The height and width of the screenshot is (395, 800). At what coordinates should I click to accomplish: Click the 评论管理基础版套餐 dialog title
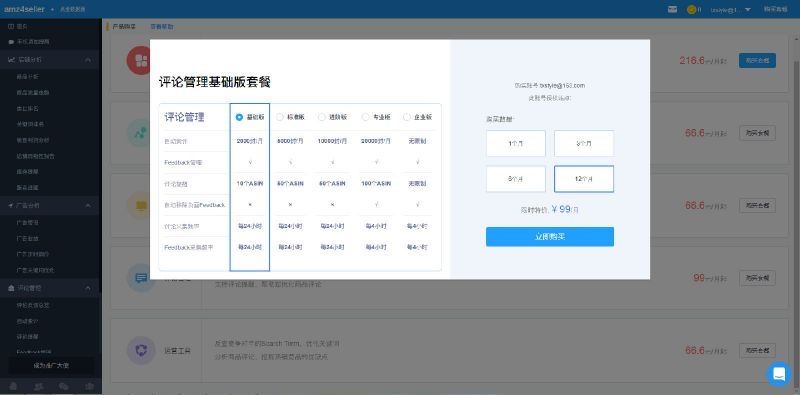pos(215,82)
